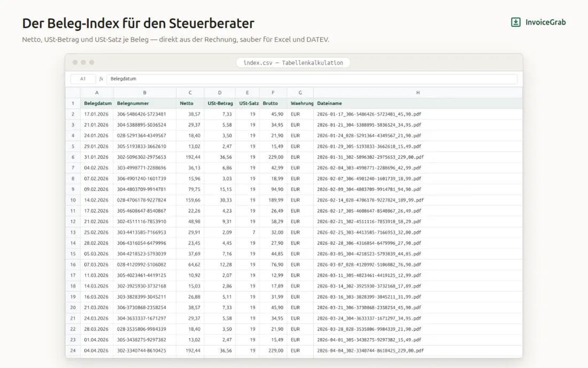This screenshot has height=368, width=588.
Task: Click Brutto value 229,00 in row 6
Action: coord(273,157)
